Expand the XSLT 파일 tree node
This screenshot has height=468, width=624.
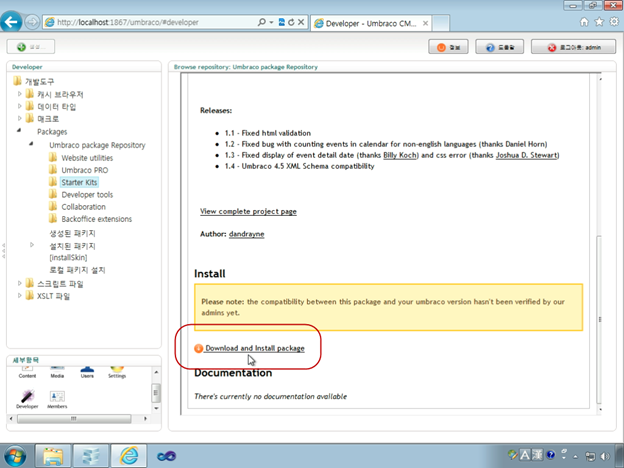[20, 296]
